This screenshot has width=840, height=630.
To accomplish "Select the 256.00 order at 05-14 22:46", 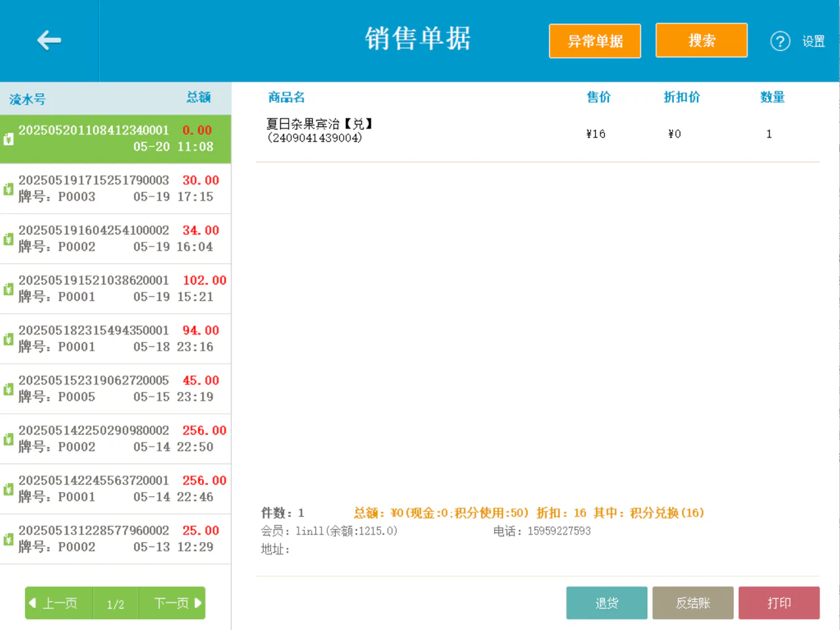I will (x=115, y=489).
